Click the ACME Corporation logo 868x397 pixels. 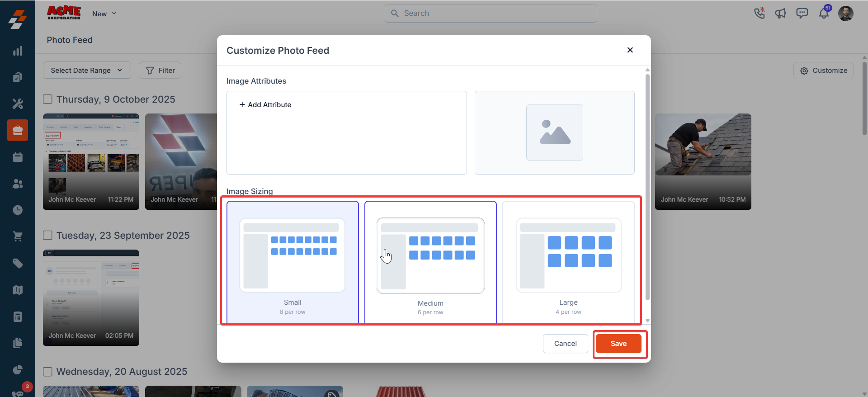[64, 13]
